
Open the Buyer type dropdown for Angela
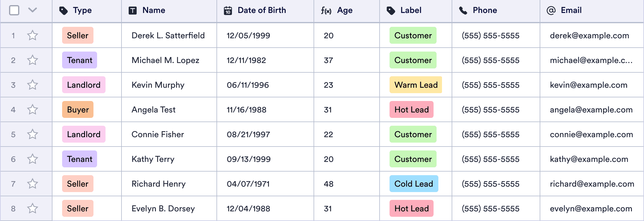[x=78, y=110]
